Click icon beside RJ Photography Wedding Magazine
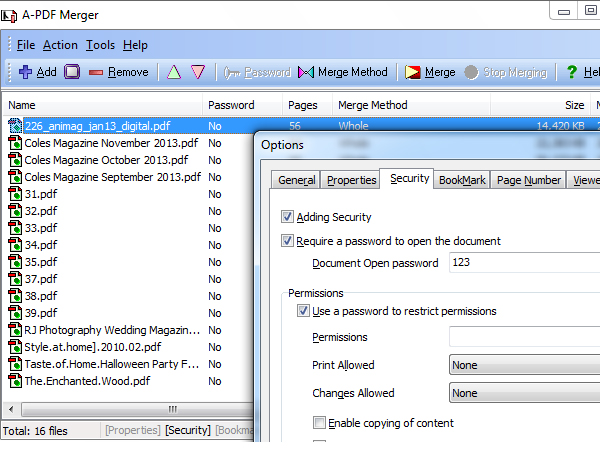This screenshot has width=600, height=450. (15, 330)
